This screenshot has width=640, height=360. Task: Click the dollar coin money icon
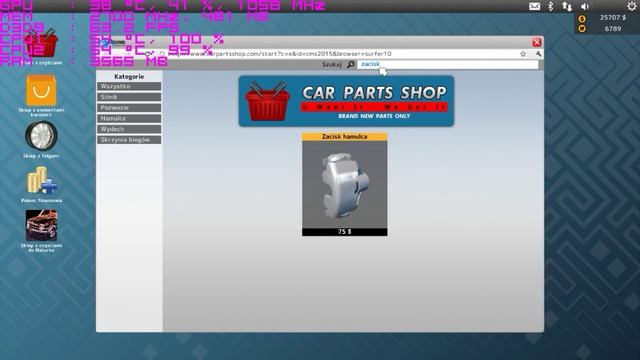[x=582, y=19]
